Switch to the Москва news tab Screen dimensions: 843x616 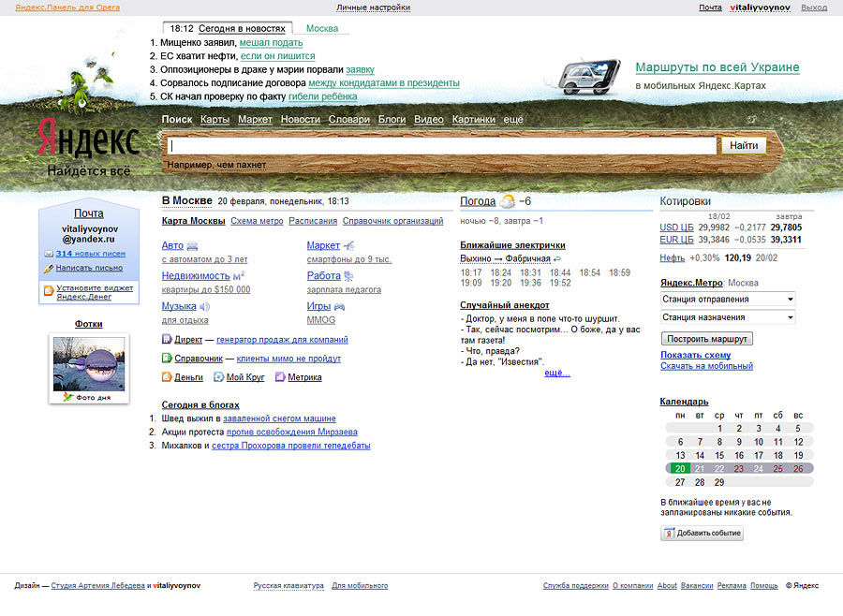point(322,28)
